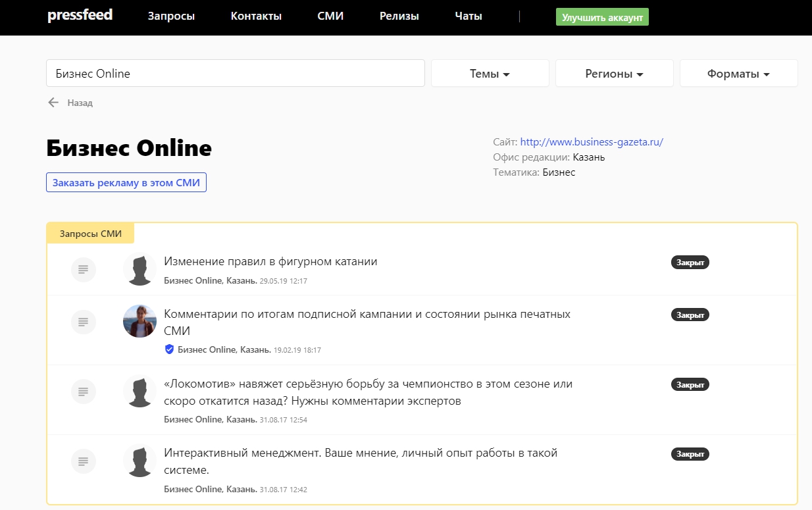Click document icon beside figure skating request
This screenshot has width=812, height=510.
(83, 269)
